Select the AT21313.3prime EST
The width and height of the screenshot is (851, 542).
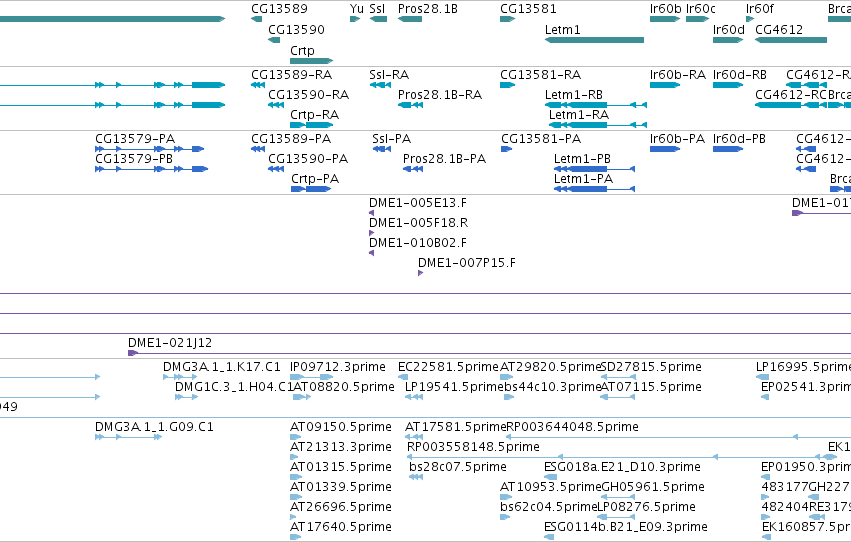294,457
